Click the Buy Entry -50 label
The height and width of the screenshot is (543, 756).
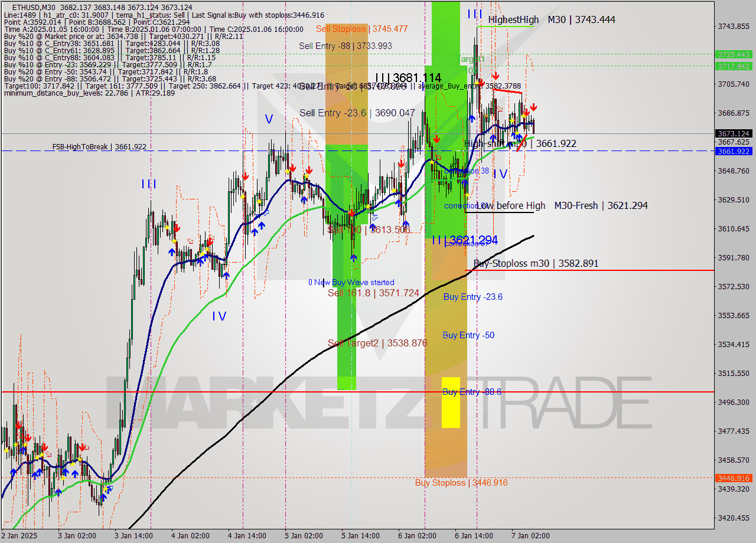tap(468, 335)
